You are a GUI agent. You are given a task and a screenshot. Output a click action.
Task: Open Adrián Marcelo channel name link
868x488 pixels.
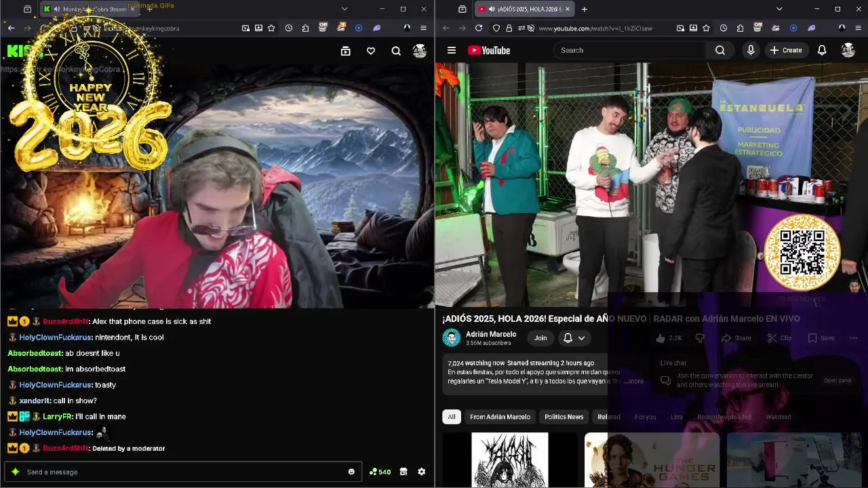coord(491,334)
